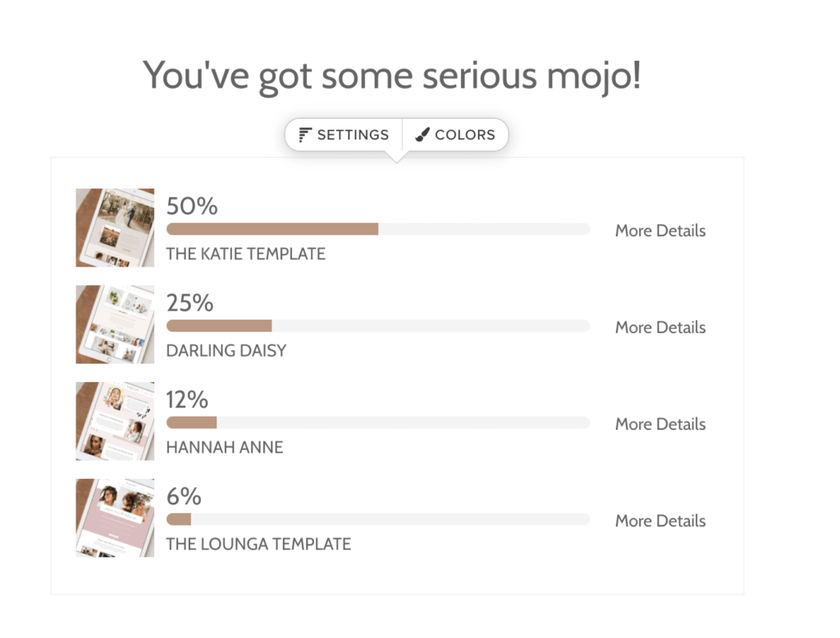
Task: Select the Hannah Anne thumbnail image
Action: (115, 421)
